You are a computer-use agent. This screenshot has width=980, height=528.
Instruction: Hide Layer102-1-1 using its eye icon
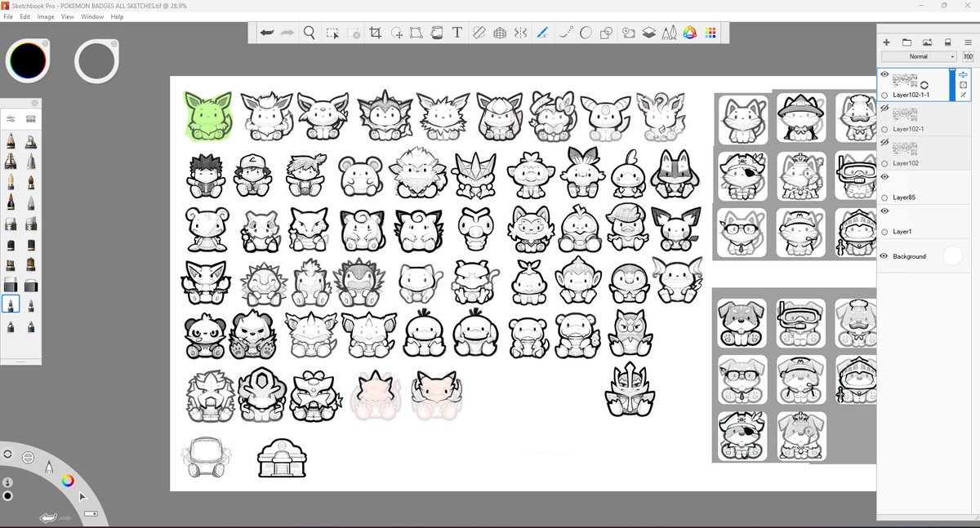[884, 74]
